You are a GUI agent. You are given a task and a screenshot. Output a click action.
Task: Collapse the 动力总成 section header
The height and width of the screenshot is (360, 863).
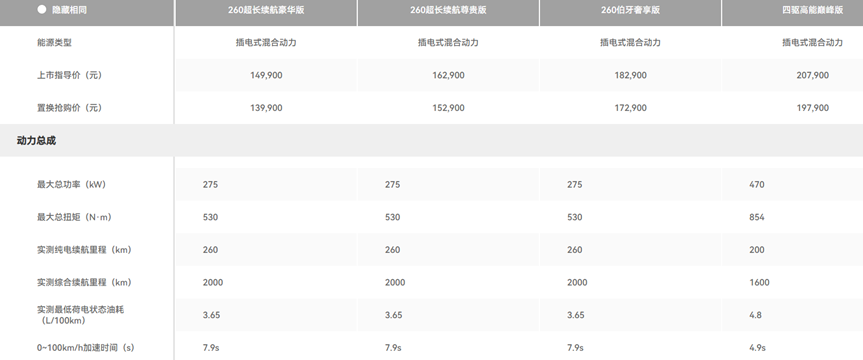click(x=432, y=140)
